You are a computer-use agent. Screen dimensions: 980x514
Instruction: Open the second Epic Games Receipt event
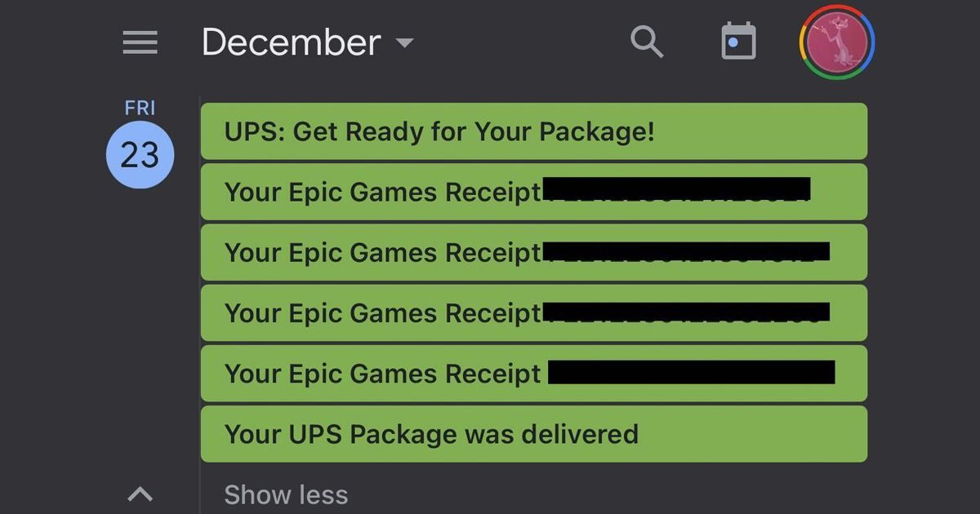(x=534, y=252)
